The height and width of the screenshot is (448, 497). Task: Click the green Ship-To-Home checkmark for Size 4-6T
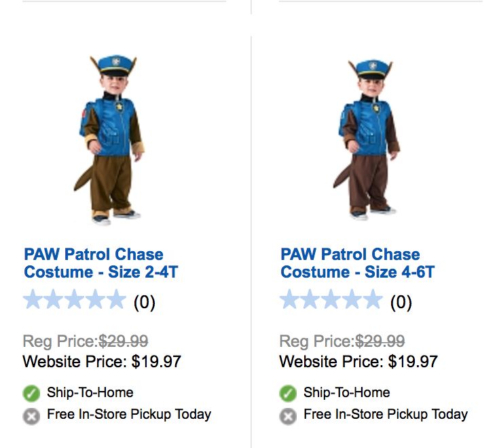tap(288, 394)
